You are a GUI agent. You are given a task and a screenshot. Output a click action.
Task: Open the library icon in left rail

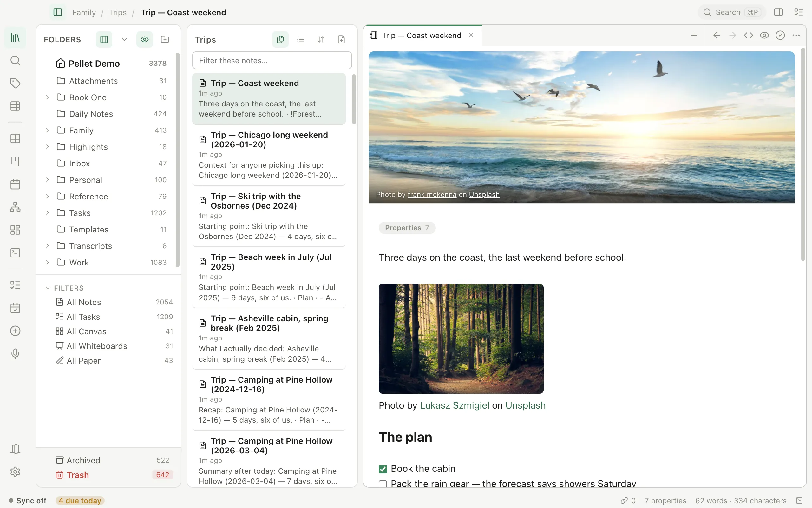15,38
